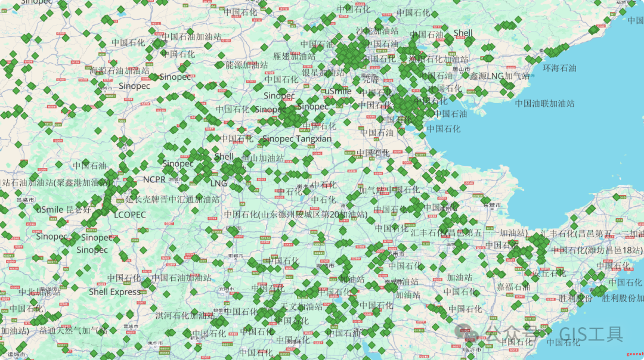Click the 焦作市 city label

[x=155, y=343]
